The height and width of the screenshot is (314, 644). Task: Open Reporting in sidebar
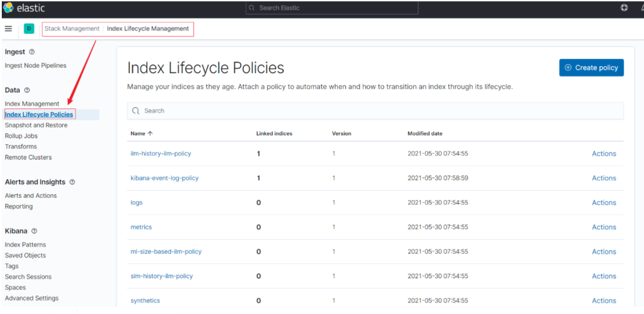pyautogui.click(x=19, y=207)
